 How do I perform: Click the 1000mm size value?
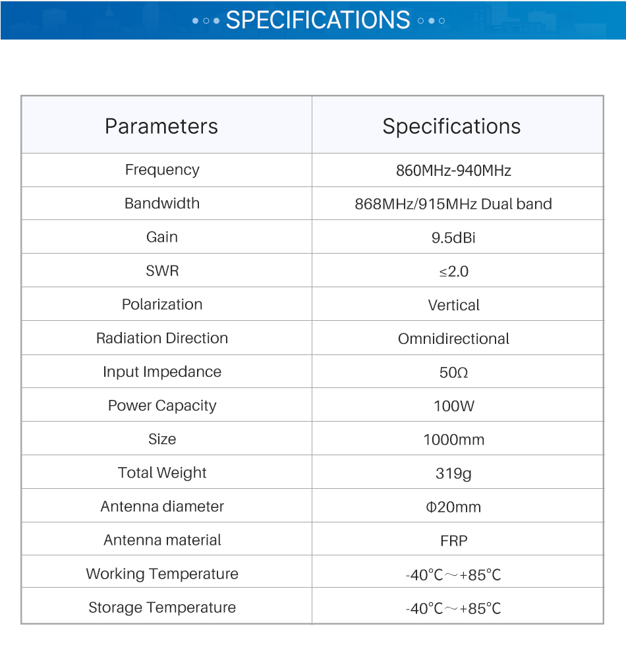click(x=453, y=439)
